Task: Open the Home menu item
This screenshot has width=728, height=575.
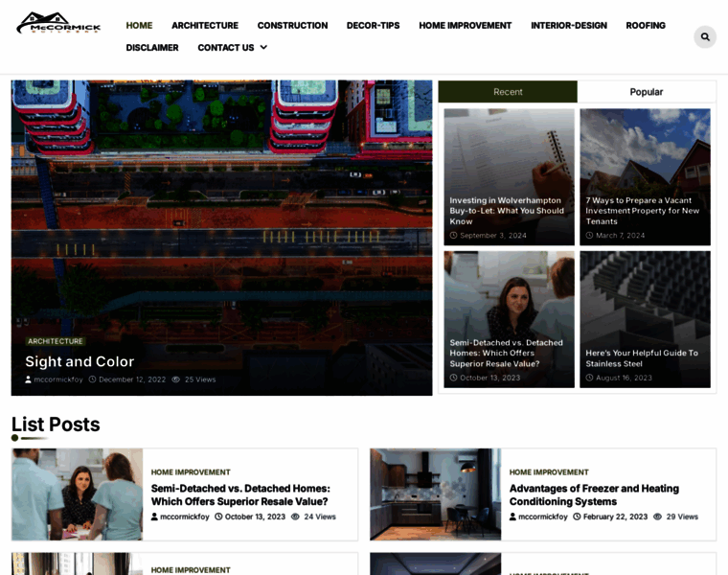Action: 139,26
